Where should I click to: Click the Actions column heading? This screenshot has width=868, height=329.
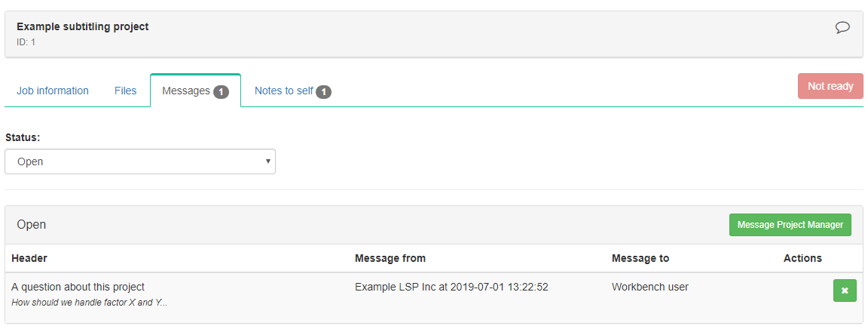[802, 258]
